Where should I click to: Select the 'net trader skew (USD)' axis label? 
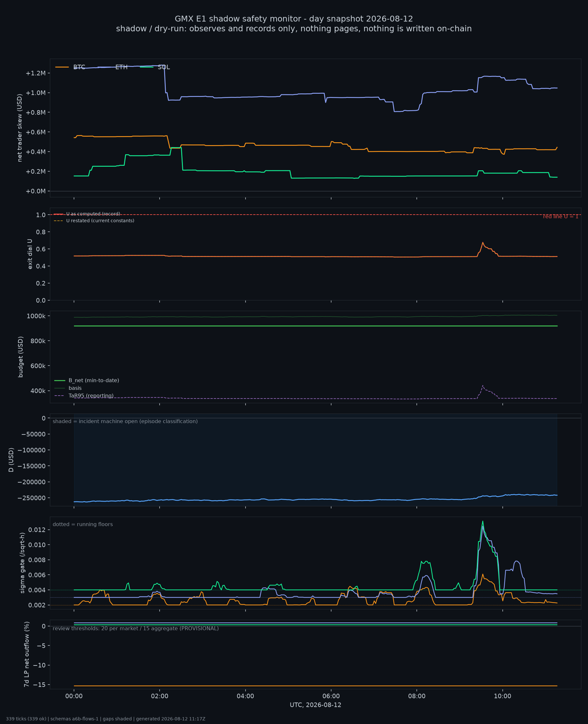20,128
